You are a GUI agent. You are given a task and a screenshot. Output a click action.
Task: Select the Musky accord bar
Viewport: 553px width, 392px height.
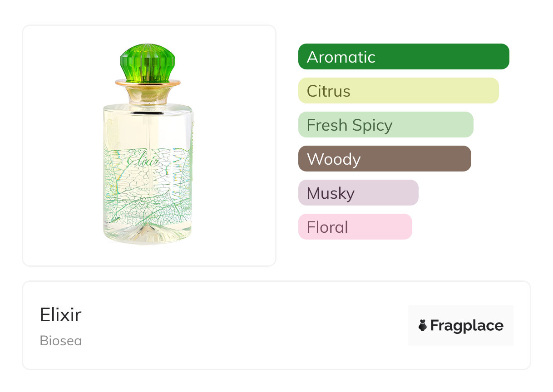358,193
